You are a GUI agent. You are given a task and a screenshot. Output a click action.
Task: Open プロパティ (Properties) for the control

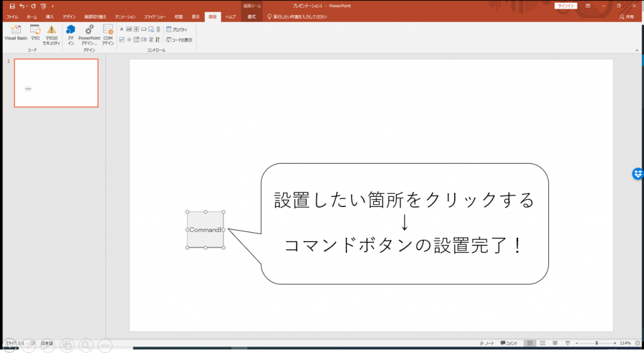(x=177, y=30)
